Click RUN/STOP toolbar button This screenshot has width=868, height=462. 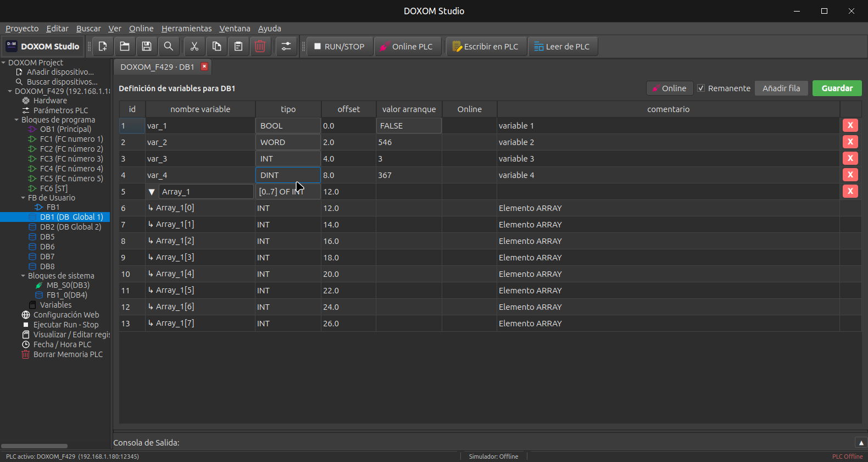click(340, 47)
